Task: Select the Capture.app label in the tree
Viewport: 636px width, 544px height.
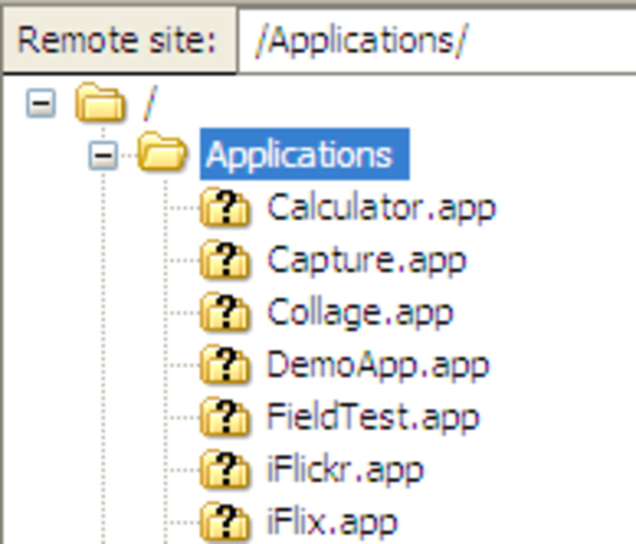Action: [x=366, y=260]
